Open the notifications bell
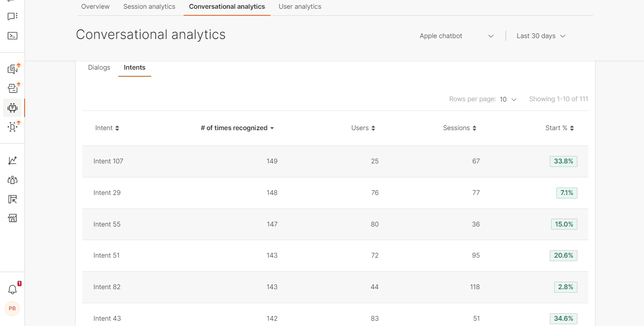Viewport: 644px width, 326px height. pyautogui.click(x=12, y=290)
